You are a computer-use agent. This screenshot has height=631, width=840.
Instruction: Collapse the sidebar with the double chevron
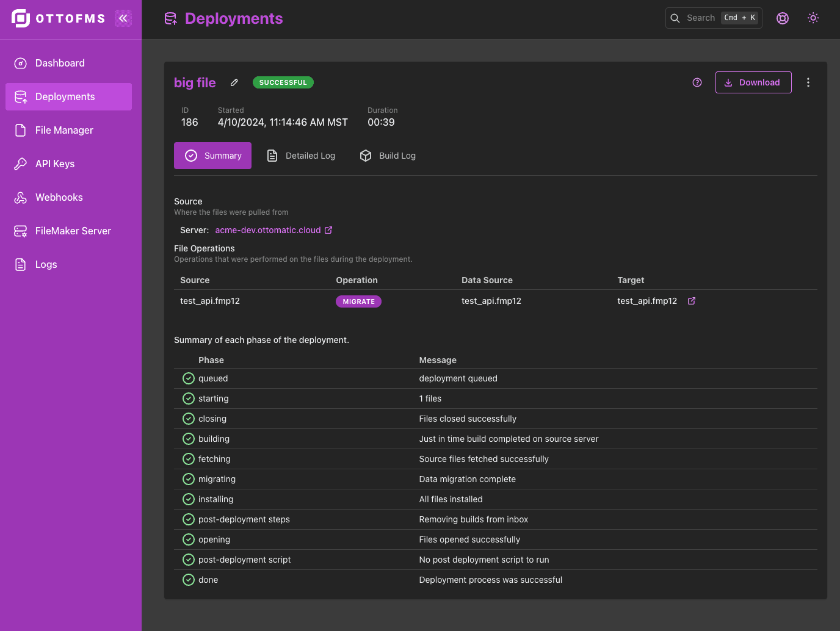[123, 18]
